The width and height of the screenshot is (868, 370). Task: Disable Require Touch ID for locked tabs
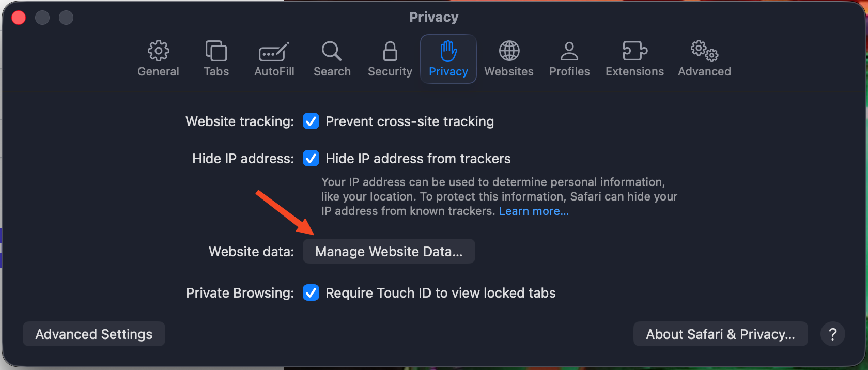[311, 293]
